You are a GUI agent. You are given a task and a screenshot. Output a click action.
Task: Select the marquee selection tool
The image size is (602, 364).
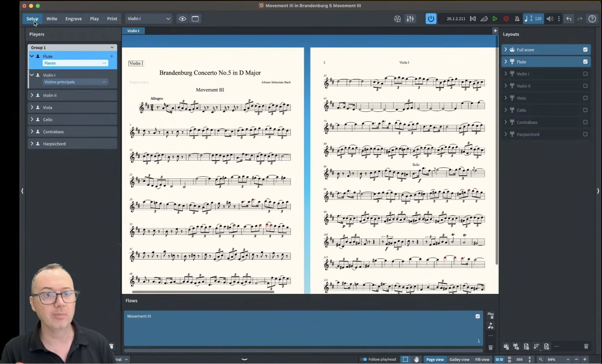click(x=405, y=359)
